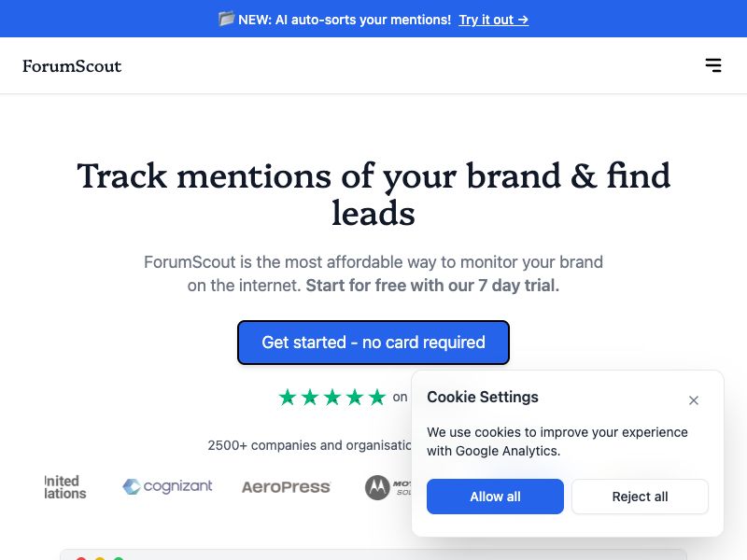Click 'Get started - no card required'
The height and width of the screenshot is (560, 747).
(373, 343)
